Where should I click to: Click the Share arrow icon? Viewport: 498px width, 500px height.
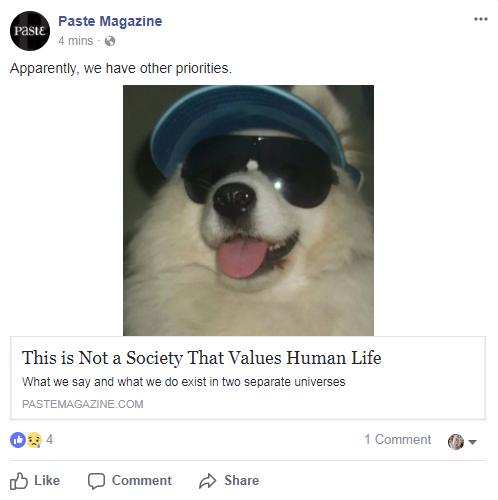point(208,481)
